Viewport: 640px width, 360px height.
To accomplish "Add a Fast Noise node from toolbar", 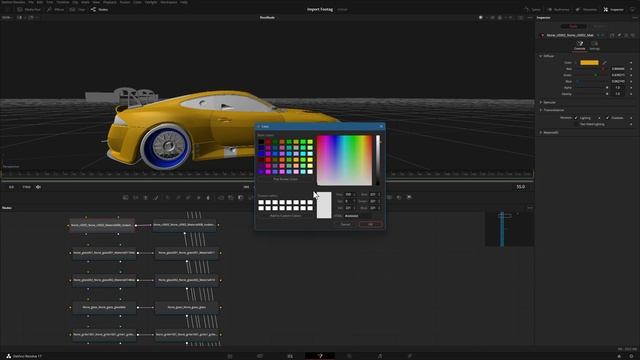I will tap(136, 198).
